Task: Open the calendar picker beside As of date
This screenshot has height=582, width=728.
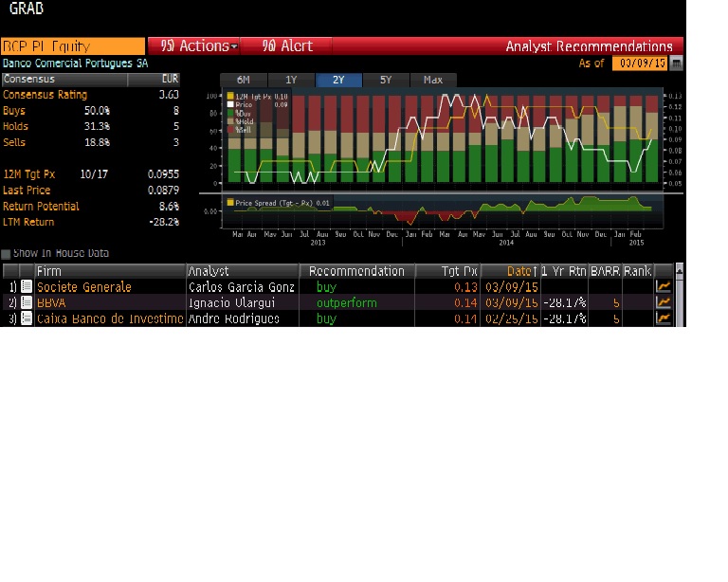Action: 677,64
